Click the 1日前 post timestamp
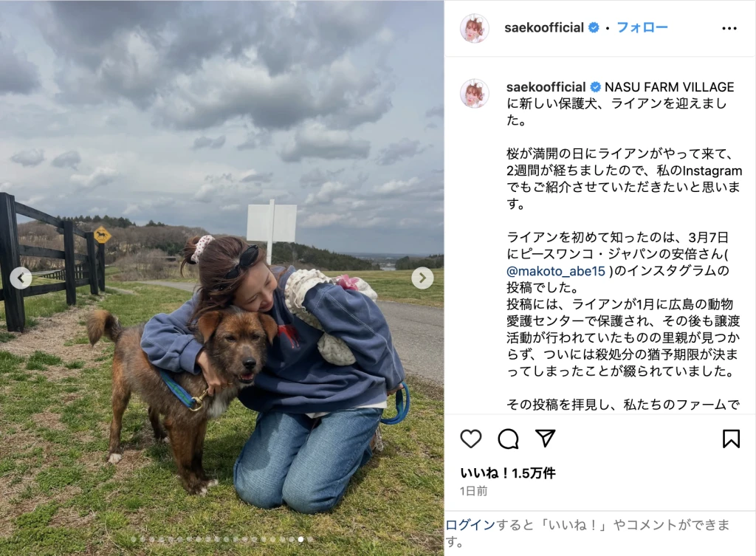Image resolution: width=756 pixels, height=556 pixels. 473,491
